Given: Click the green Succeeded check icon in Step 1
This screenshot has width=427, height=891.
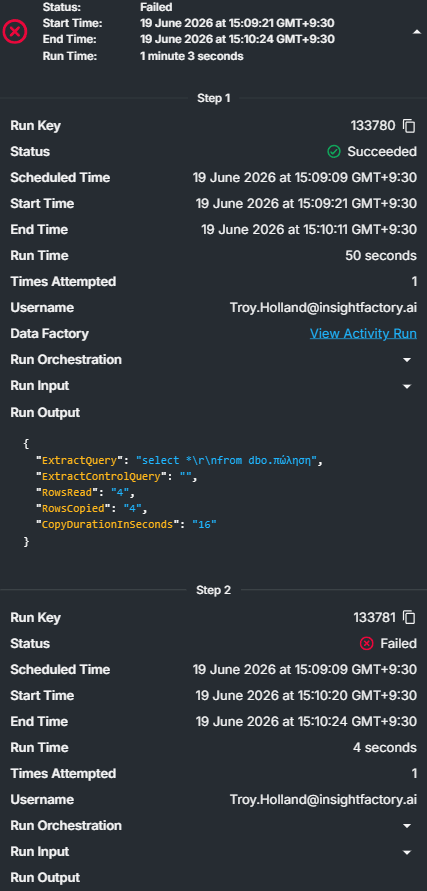Looking at the screenshot, I should point(334,152).
